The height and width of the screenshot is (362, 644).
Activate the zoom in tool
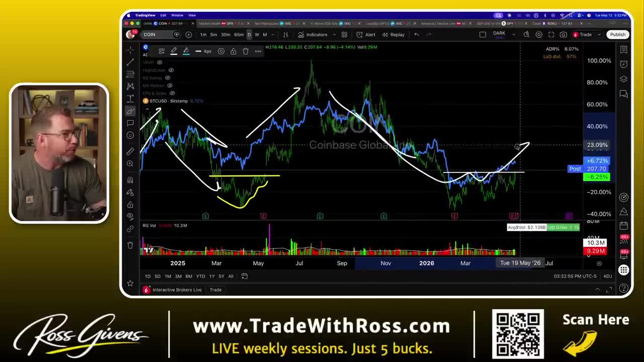130,163
